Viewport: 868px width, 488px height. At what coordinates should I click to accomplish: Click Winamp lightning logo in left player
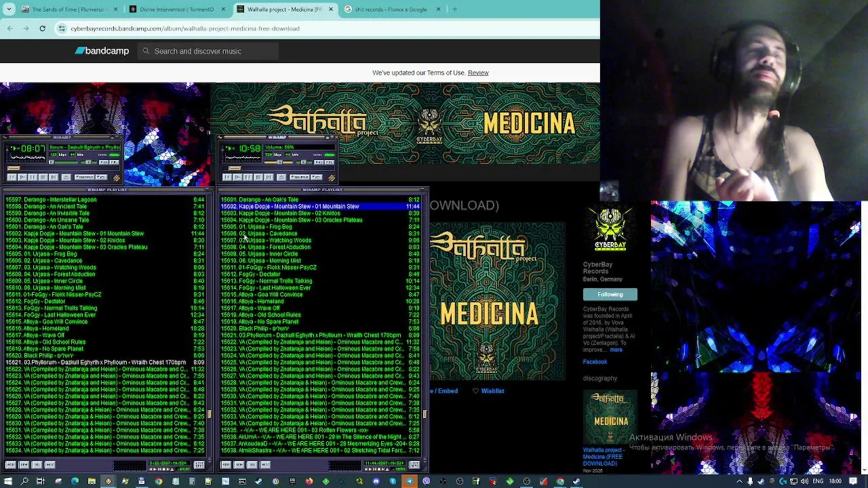117,178
